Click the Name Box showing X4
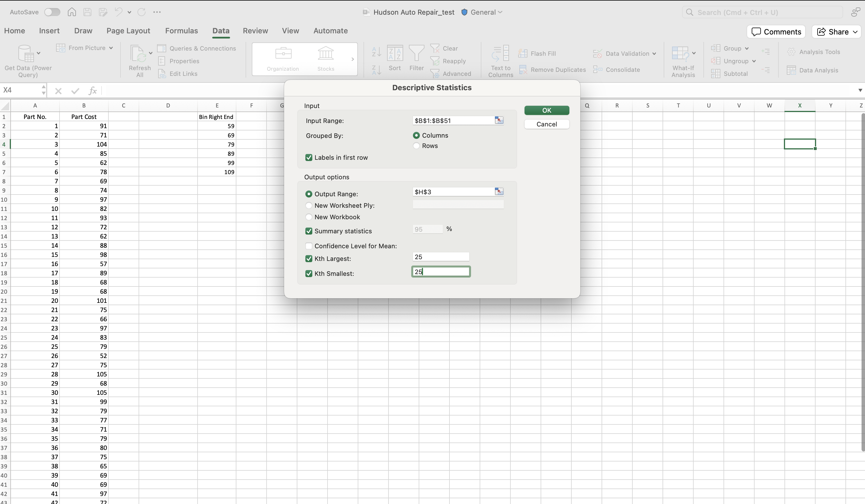This screenshot has height=504, width=865. [x=21, y=90]
